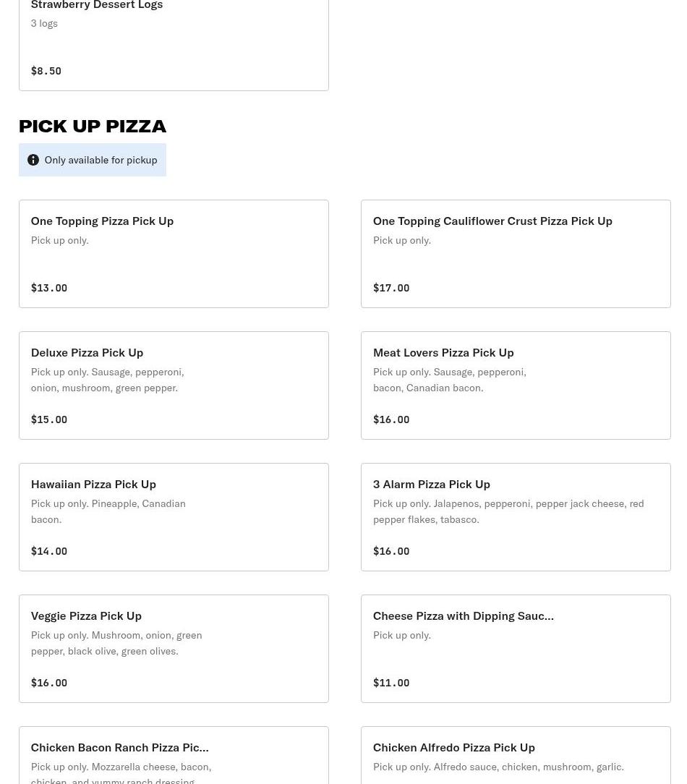Image resolution: width=687 pixels, height=784 pixels.
Task: Click the 3 Alarm Pizza ingredients description
Action: point(508,511)
